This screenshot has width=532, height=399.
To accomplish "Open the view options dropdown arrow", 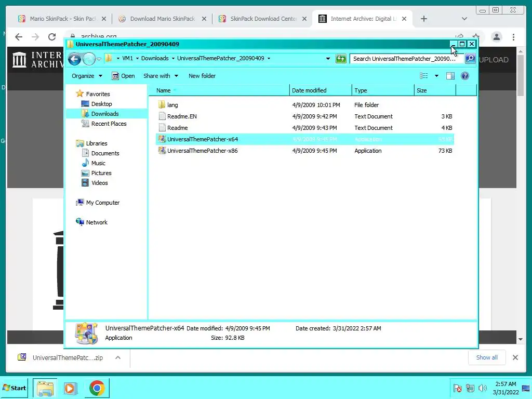I will click(x=436, y=76).
